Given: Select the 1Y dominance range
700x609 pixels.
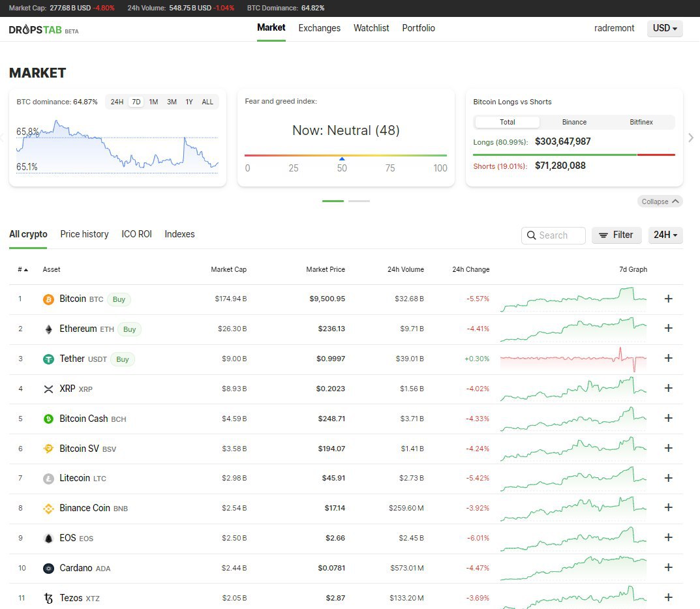Looking at the screenshot, I should click(189, 102).
